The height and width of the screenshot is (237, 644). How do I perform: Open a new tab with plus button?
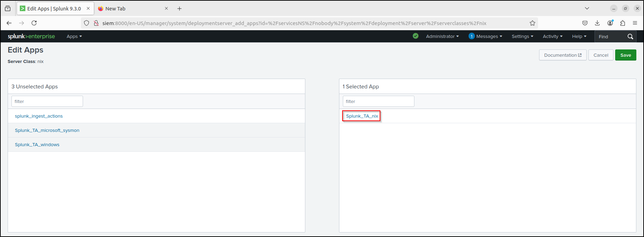(180, 9)
